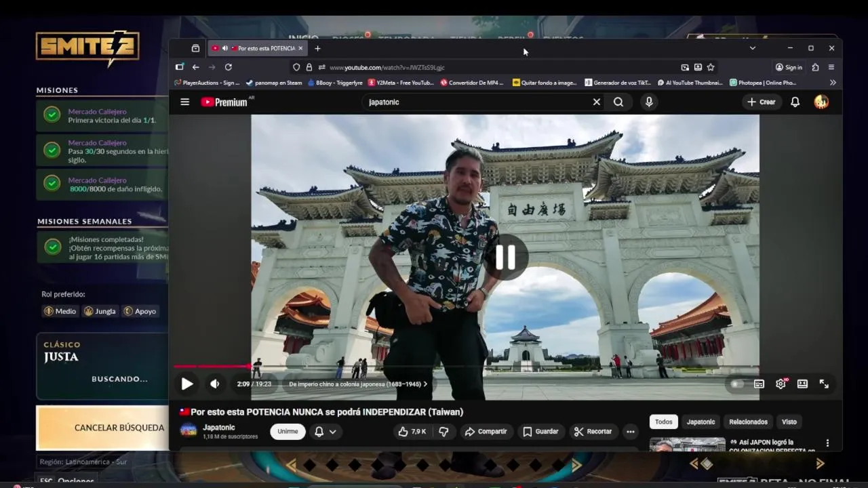The width and height of the screenshot is (868, 488).
Task: Like the video with 7,9 K likes
Action: pyautogui.click(x=412, y=432)
